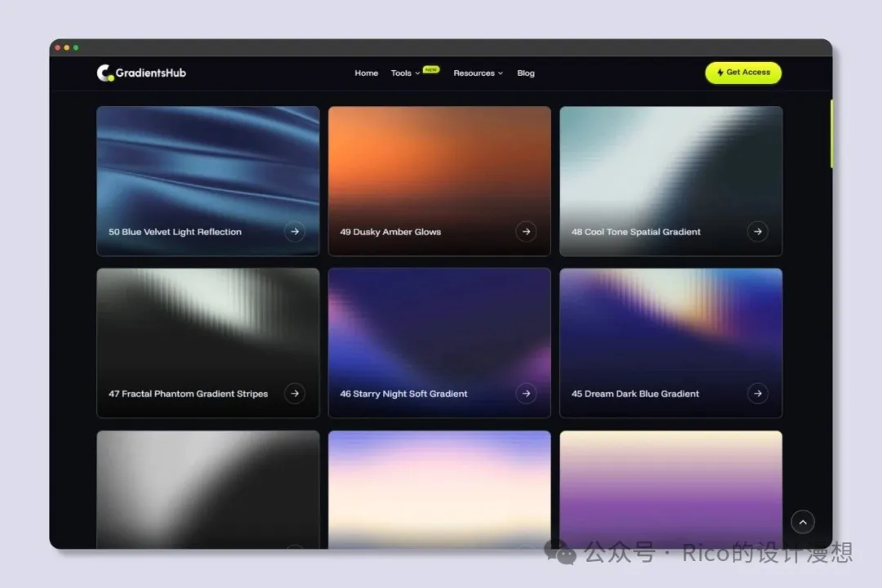Expand the Tools dropdown menu

[x=405, y=73]
